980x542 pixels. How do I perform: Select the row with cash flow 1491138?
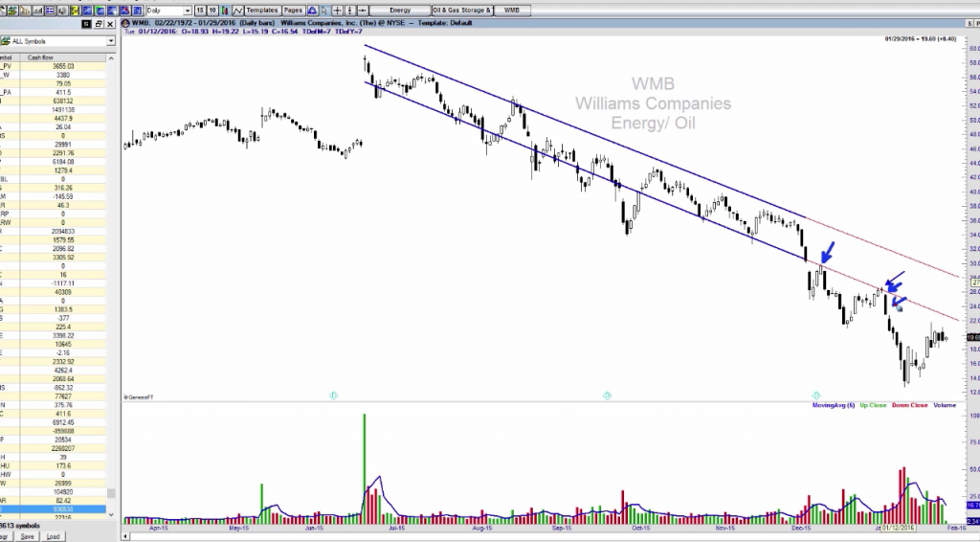click(54, 109)
